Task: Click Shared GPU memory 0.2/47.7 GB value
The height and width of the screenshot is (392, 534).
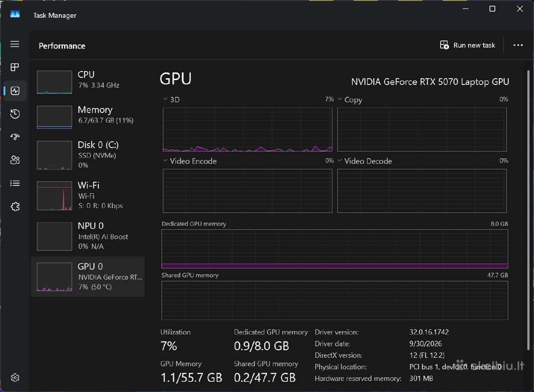Action: click(x=265, y=378)
